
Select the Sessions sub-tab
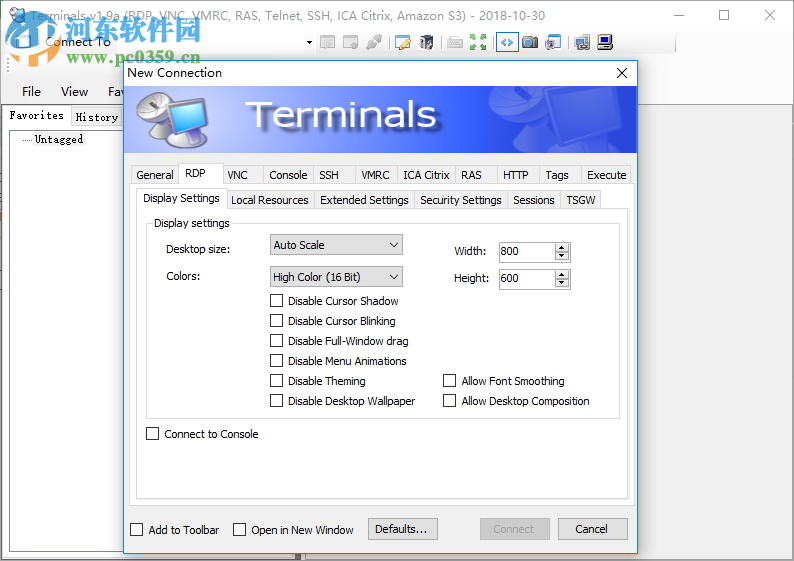click(x=534, y=200)
